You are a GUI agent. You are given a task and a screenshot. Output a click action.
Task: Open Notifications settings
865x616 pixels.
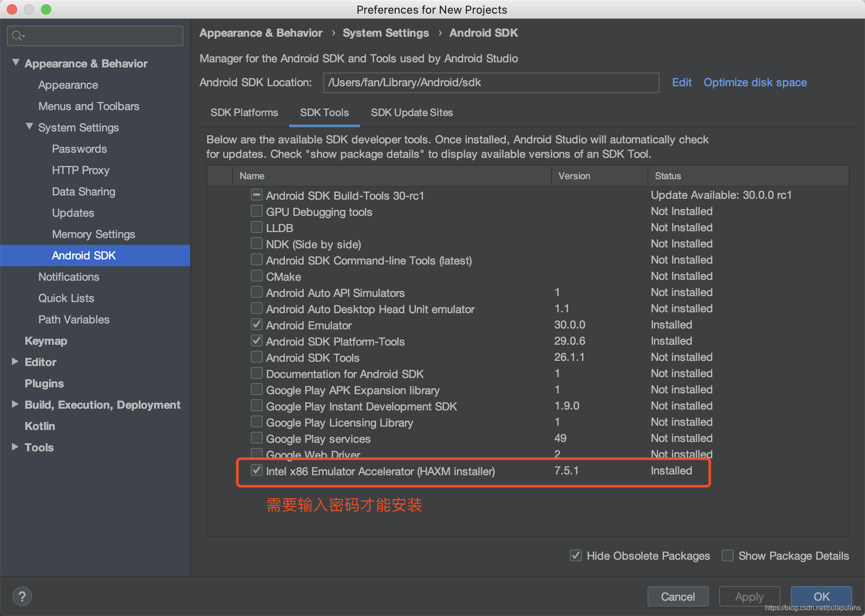click(69, 277)
